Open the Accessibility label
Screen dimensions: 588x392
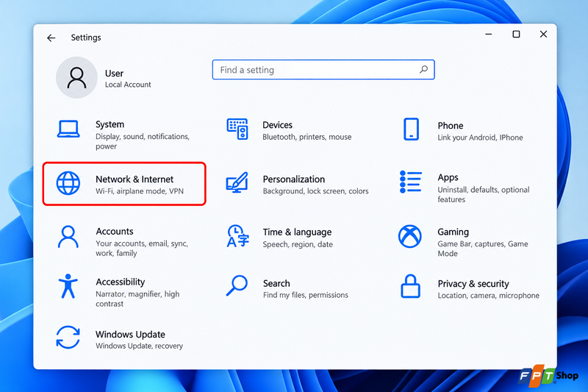(121, 282)
